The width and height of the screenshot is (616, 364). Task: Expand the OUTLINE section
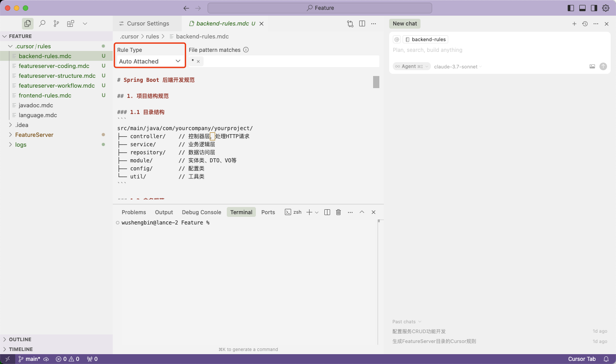(x=56, y=339)
